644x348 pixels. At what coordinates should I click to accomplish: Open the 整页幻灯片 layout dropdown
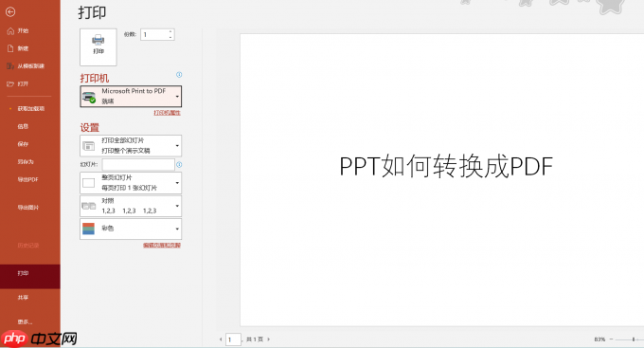[131, 183]
